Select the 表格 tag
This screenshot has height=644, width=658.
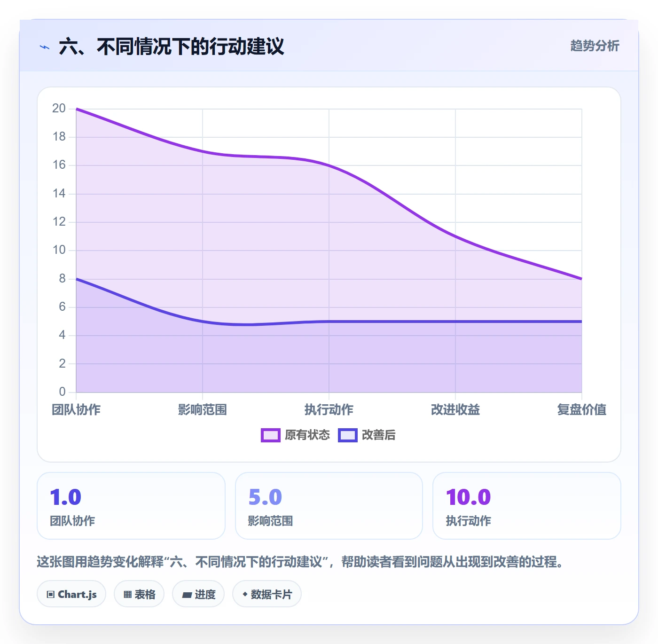tap(139, 594)
